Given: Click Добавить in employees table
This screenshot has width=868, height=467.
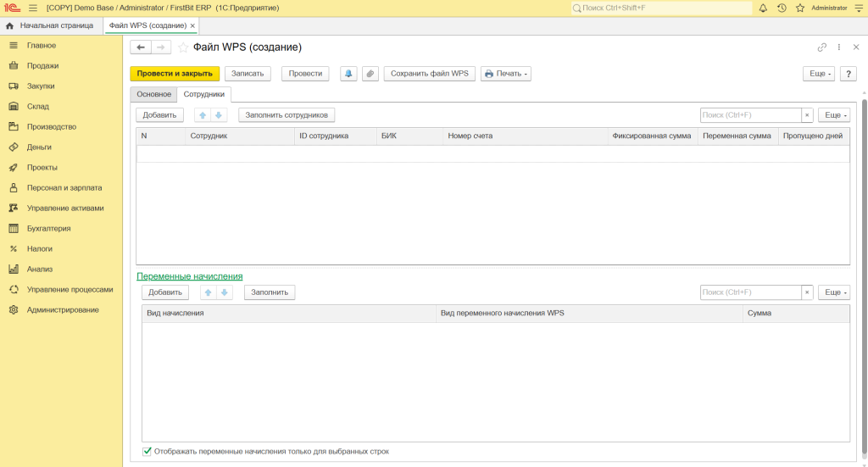Looking at the screenshot, I should (x=159, y=115).
